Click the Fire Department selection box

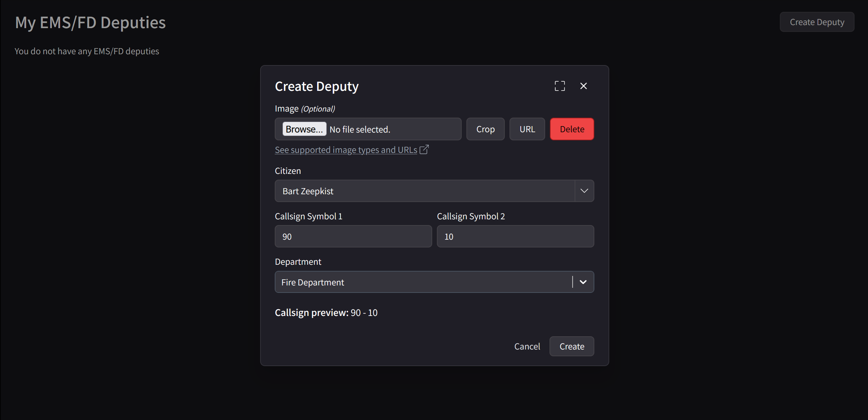[422, 282]
